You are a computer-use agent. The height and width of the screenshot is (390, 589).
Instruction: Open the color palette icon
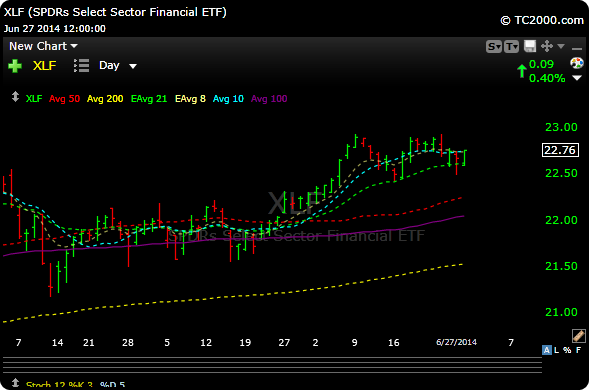coord(577,63)
